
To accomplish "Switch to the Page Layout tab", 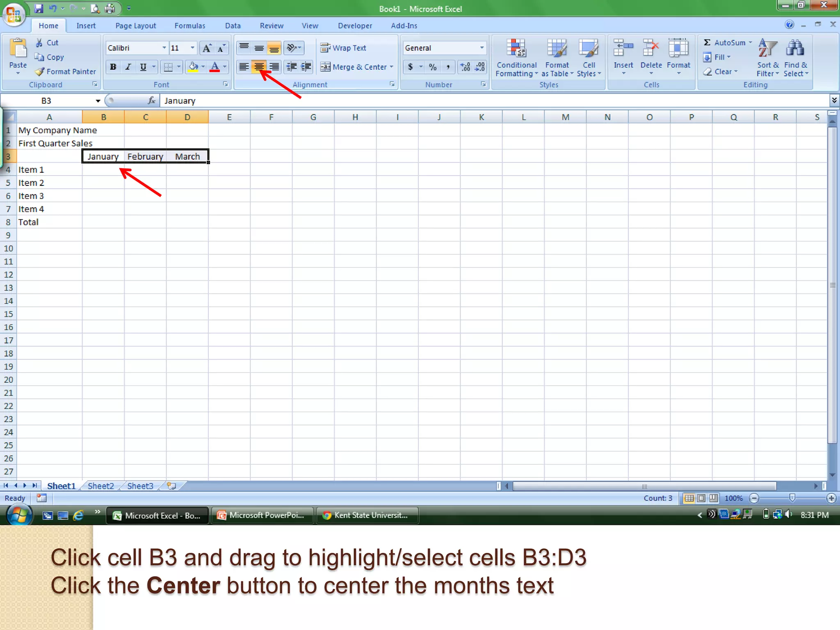I will (x=136, y=25).
